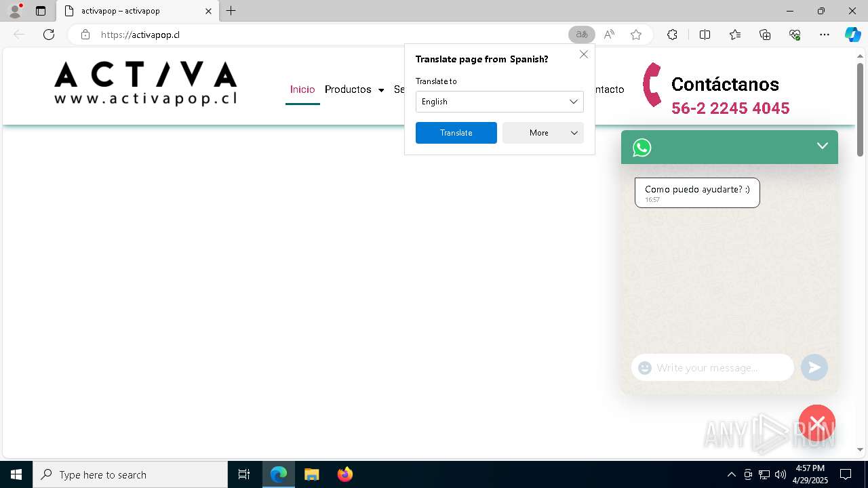Expand the Productos dropdown arrow
Viewport: 868px width, 488px height.
[x=381, y=90]
